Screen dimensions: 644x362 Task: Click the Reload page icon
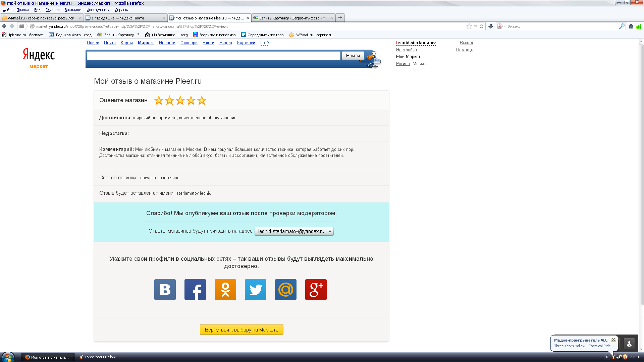click(x=481, y=26)
